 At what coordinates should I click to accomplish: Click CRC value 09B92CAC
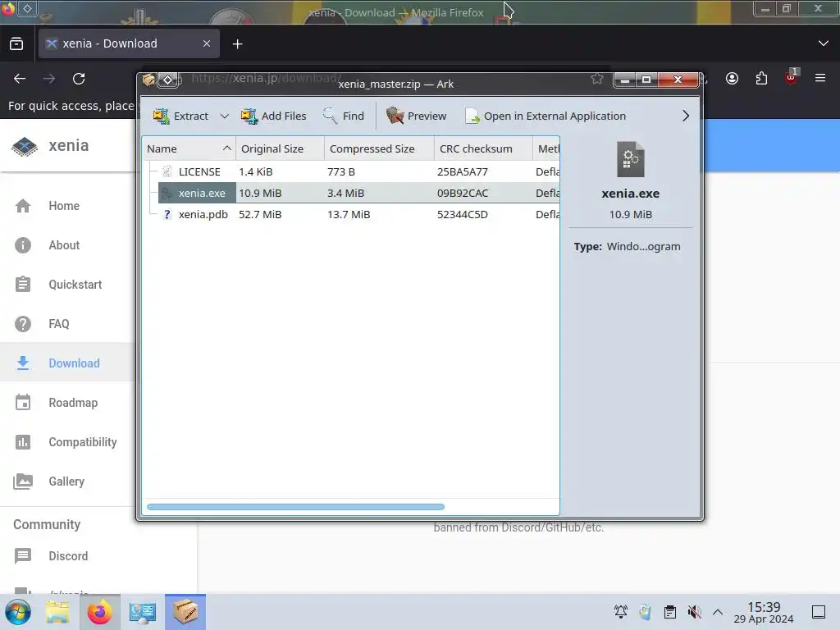tap(463, 193)
